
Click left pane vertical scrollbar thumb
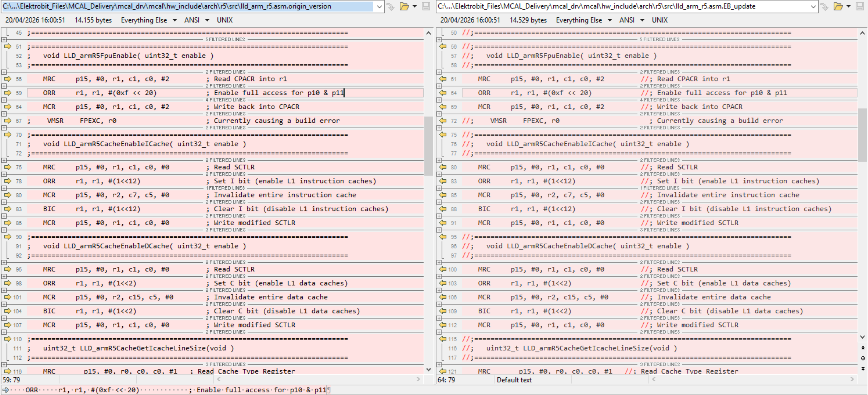(x=428, y=146)
